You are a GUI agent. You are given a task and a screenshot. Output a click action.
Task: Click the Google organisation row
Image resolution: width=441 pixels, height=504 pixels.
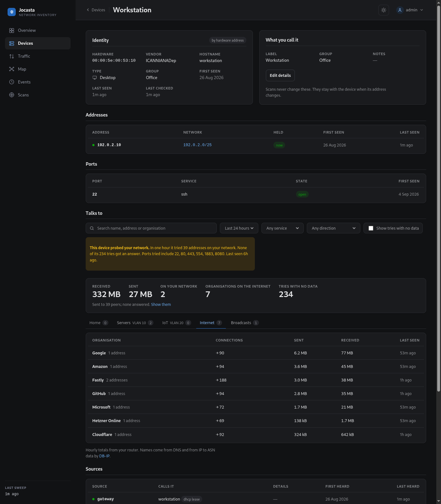(x=256, y=353)
